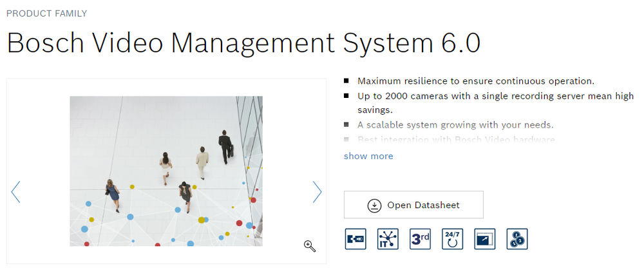Image resolution: width=644 pixels, height=268 pixels.
Task: Click 'A scalable system growing with your needs.'
Action: (x=455, y=125)
